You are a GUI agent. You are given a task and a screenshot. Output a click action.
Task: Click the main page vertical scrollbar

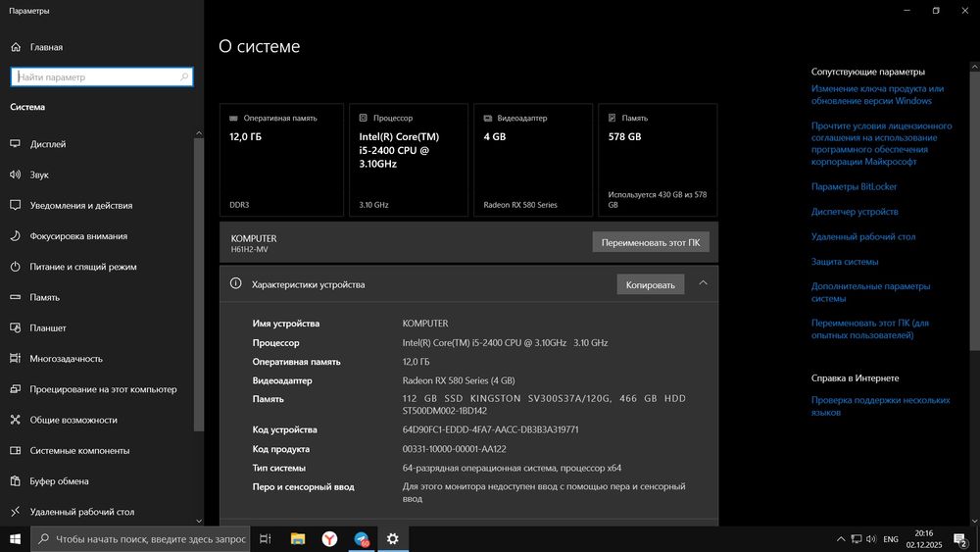click(974, 210)
